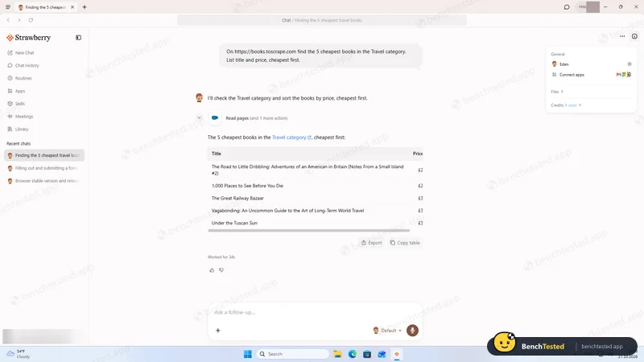644x362 pixels.
Task: Click the Read pages action icon
Action: tap(215, 118)
